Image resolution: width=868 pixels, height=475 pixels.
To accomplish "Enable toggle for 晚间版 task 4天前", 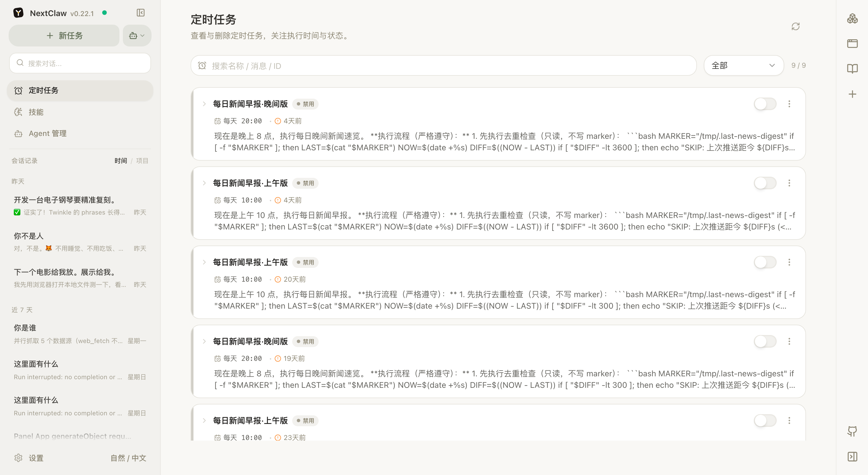I will tap(765, 104).
